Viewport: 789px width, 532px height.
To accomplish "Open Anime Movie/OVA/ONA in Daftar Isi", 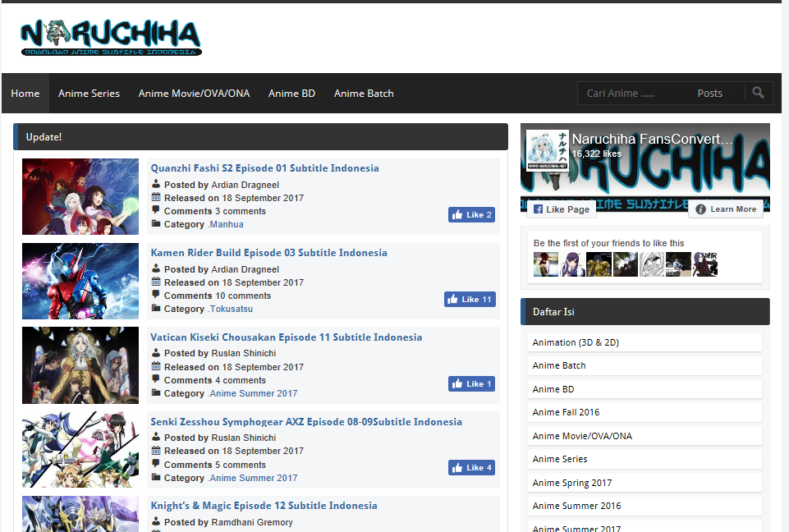I will 645,436.
